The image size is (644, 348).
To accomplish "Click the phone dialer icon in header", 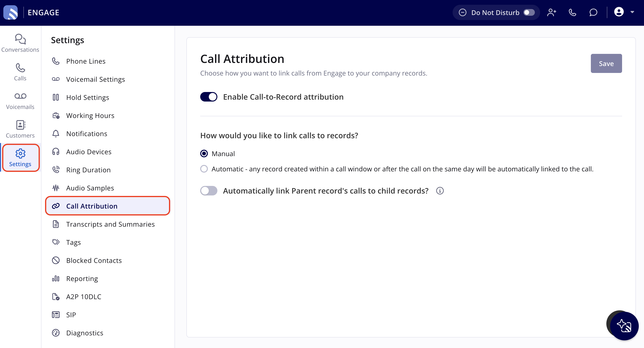I will click(572, 12).
